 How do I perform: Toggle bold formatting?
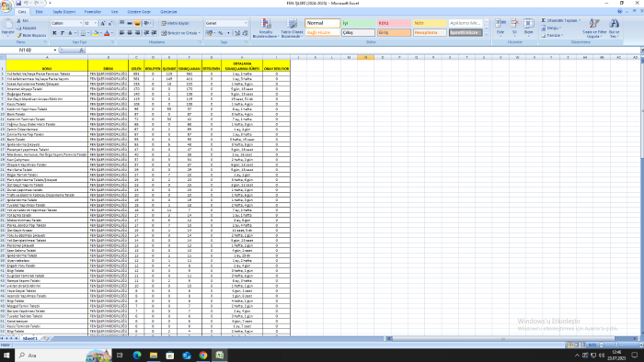(54, 33)
